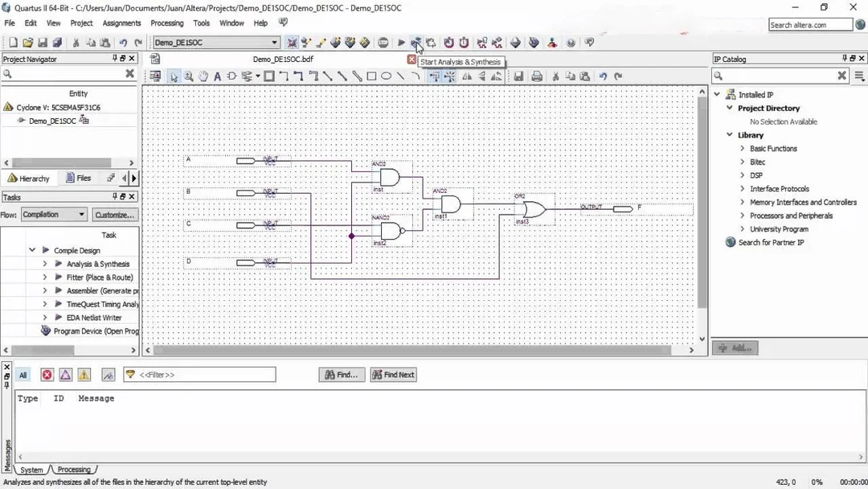Expand the DSP library category

[x=743, y=175]
